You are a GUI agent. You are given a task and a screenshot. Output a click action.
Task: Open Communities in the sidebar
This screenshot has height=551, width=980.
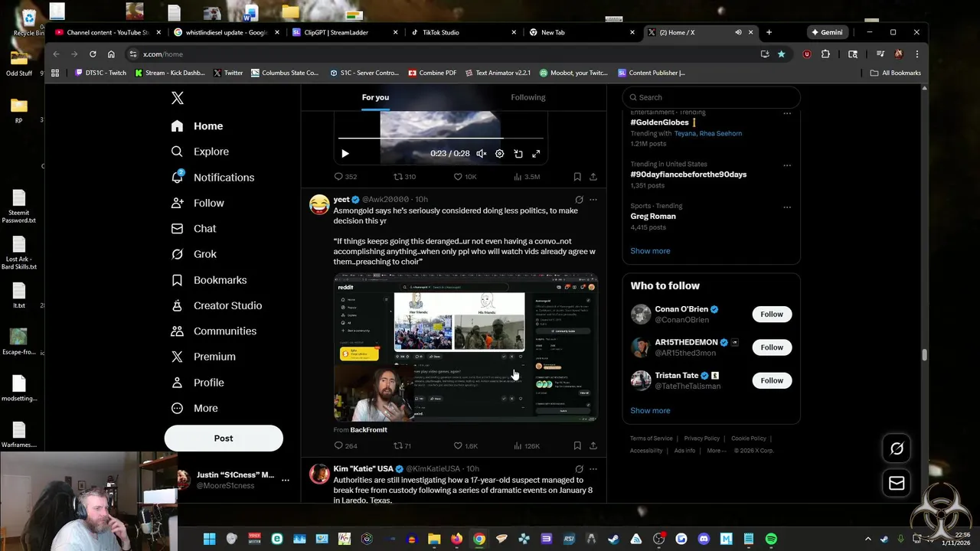click(214, 331)
